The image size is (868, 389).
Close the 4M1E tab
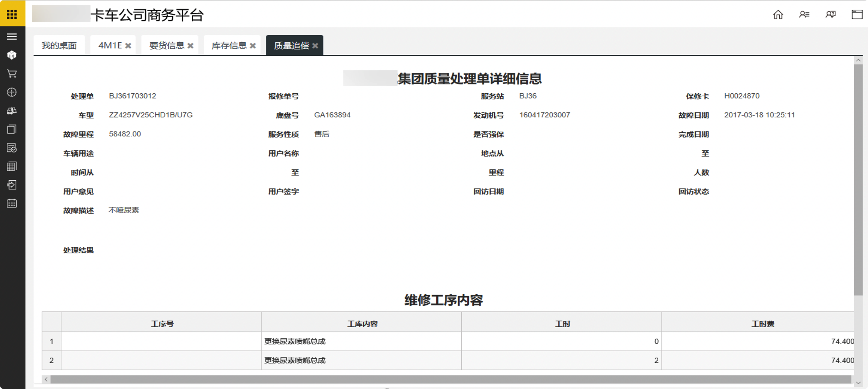[x=128, y=46]
